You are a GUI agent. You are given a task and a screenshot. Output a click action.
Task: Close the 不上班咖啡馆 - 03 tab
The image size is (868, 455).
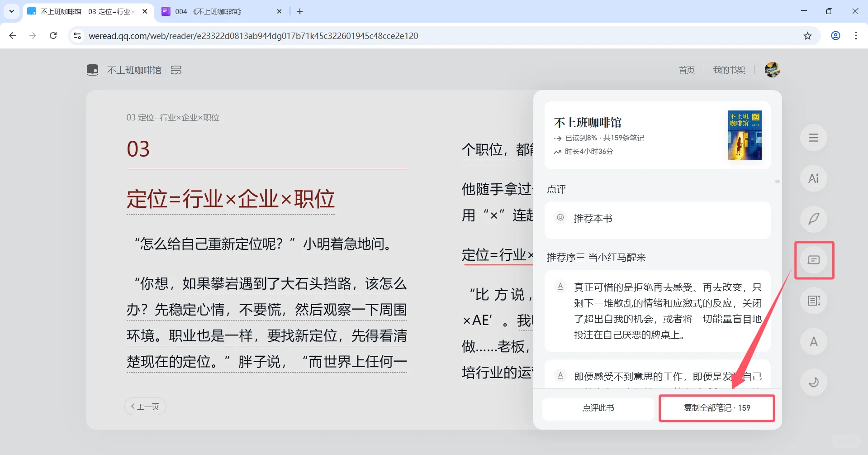pos(145,11)
